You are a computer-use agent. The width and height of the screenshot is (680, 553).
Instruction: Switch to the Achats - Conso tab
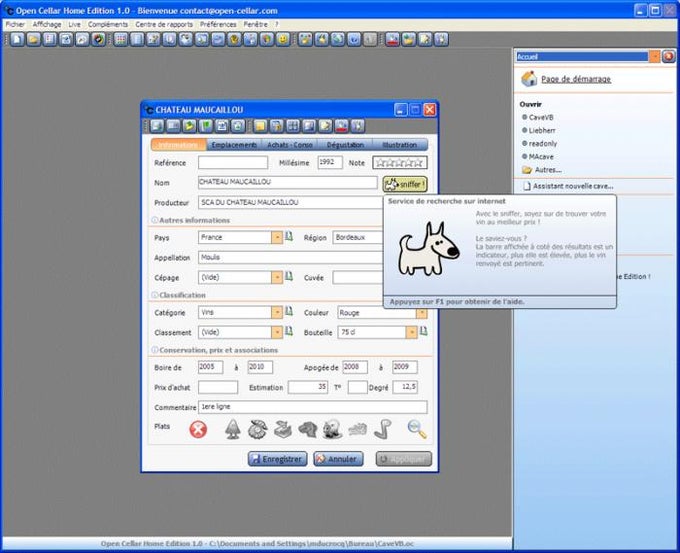coord(290,144)
